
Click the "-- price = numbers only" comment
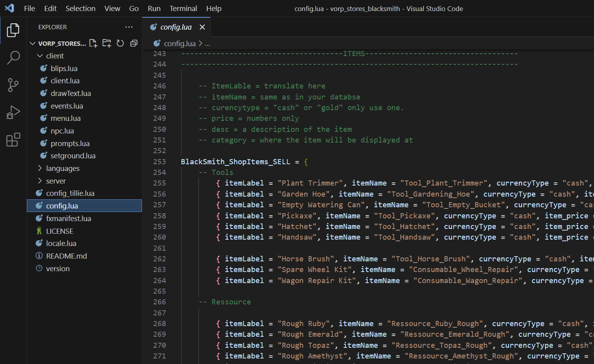249,118
